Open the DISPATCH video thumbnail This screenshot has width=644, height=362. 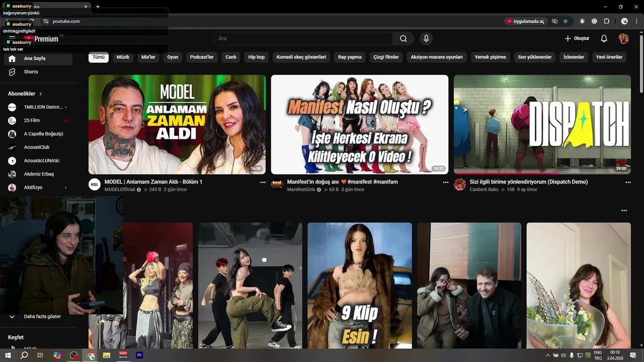pos(542,125)
